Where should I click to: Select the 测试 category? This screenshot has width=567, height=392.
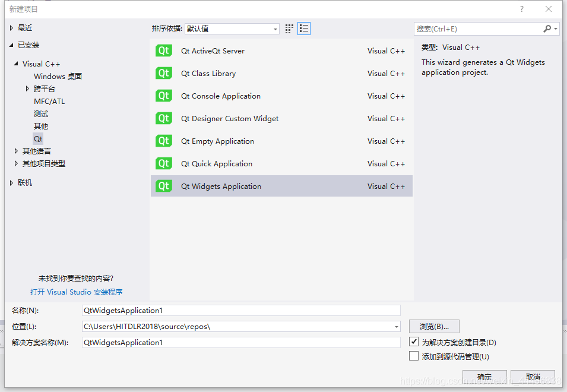pyautogui.click(x=41, y=114)
